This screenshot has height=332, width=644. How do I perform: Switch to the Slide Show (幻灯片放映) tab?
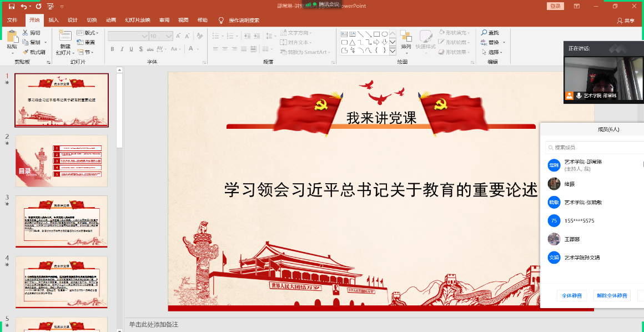[x=137, y=20]
